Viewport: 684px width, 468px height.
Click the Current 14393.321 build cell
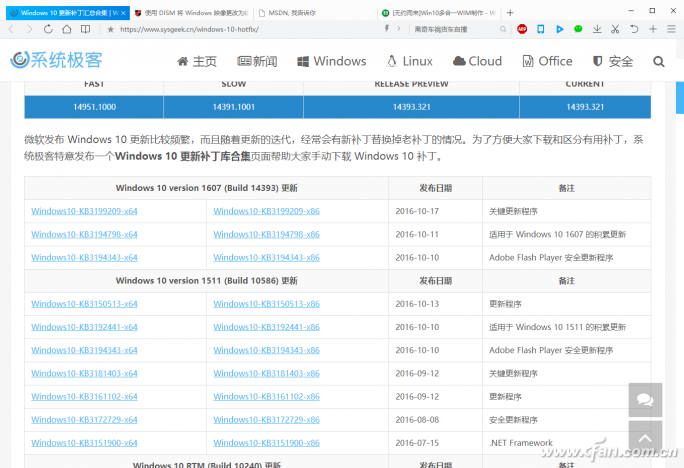tap(585, 107)
